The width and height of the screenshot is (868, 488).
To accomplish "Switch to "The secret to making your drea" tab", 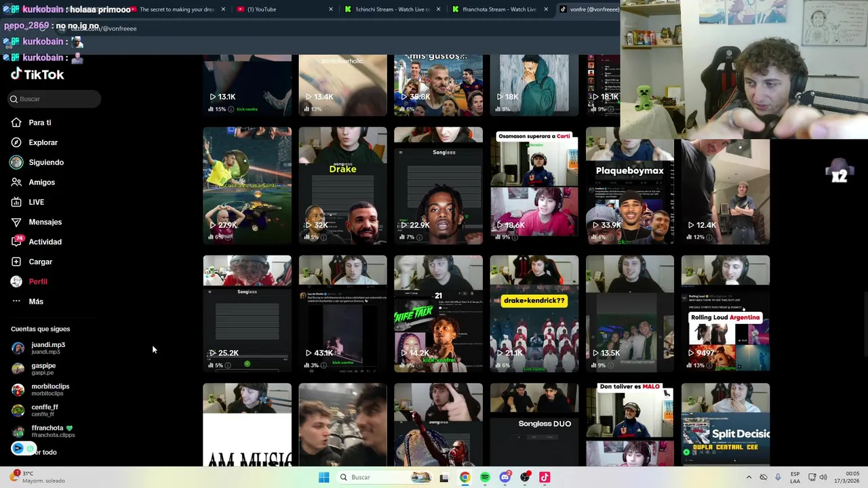I will (177, 9).
